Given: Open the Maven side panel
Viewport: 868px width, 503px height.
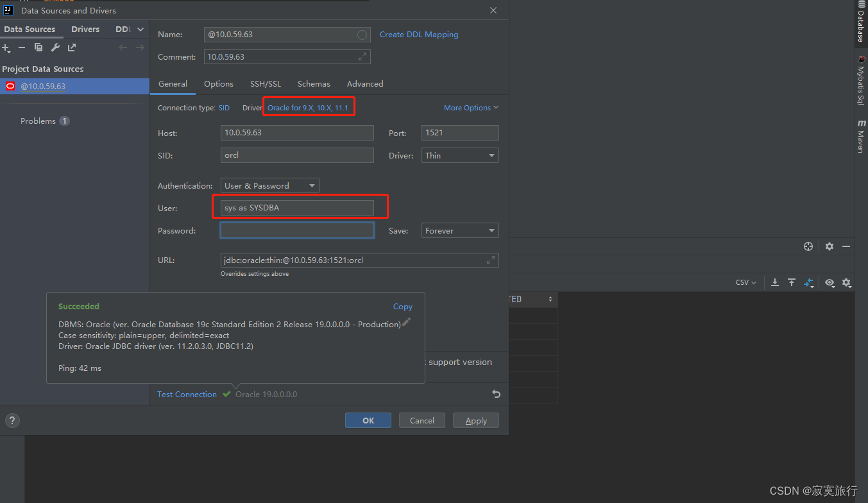Looking at the screenshot, I should [x=861, y=135].
